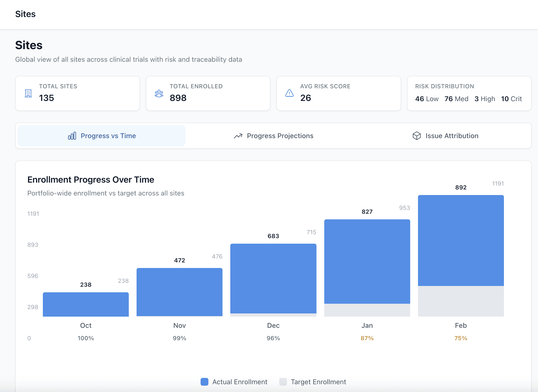Click the bar chart icon in Progress vs Time tab
538x392 pixels.
72,136
